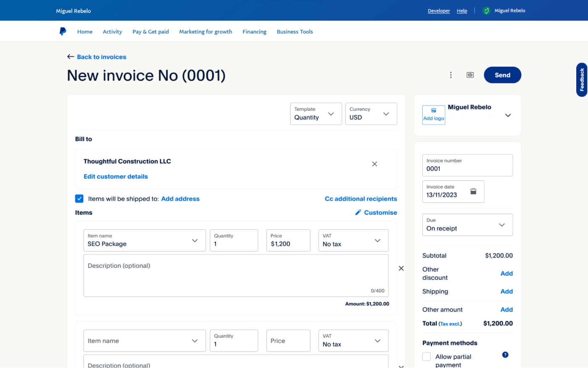Open the VAT dropdown for SEO Package
The height and width of the screenshot is (368, 588).
click(353, 240)
